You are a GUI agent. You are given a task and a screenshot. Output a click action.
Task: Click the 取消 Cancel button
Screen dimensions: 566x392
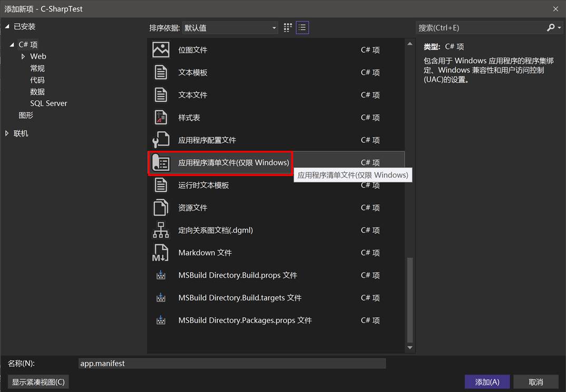tap(535, 382)
